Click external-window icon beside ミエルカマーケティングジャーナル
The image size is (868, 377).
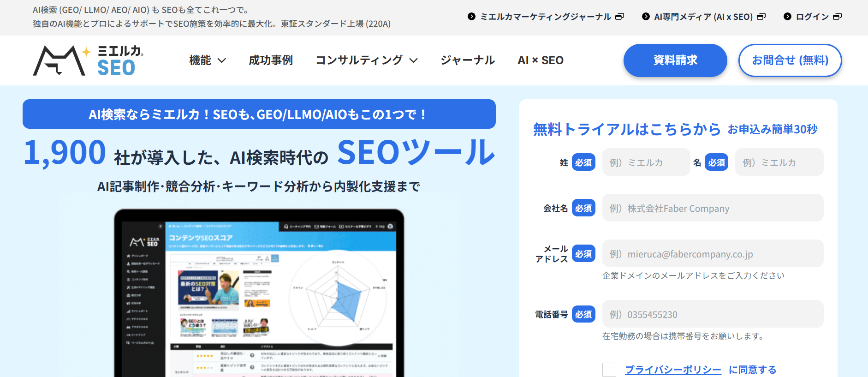620,17
